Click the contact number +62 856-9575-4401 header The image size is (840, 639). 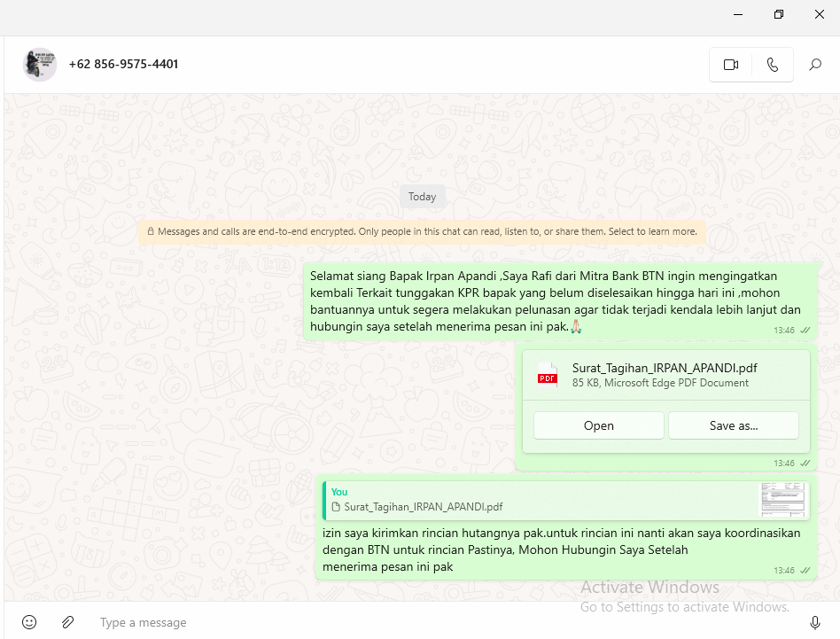[x=123, y=64]
